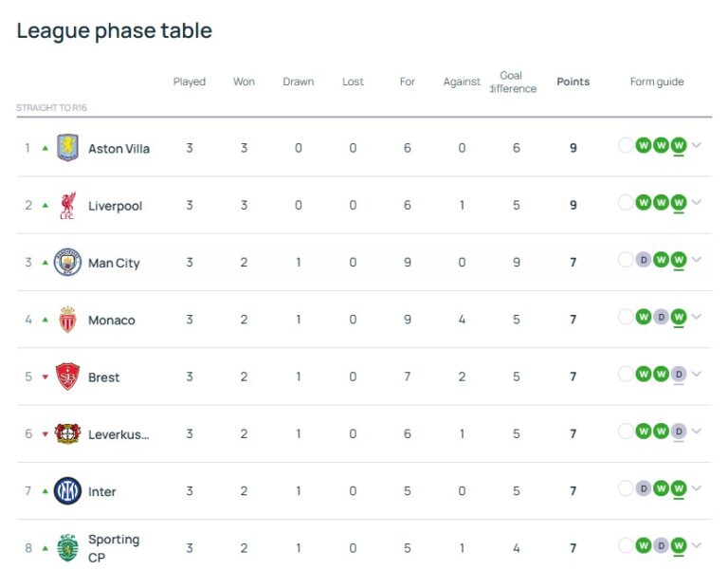The width and height of the screenshot is (728, 570).
Task: Click Man City's draw form badge
Action: (x=644, y=260)
